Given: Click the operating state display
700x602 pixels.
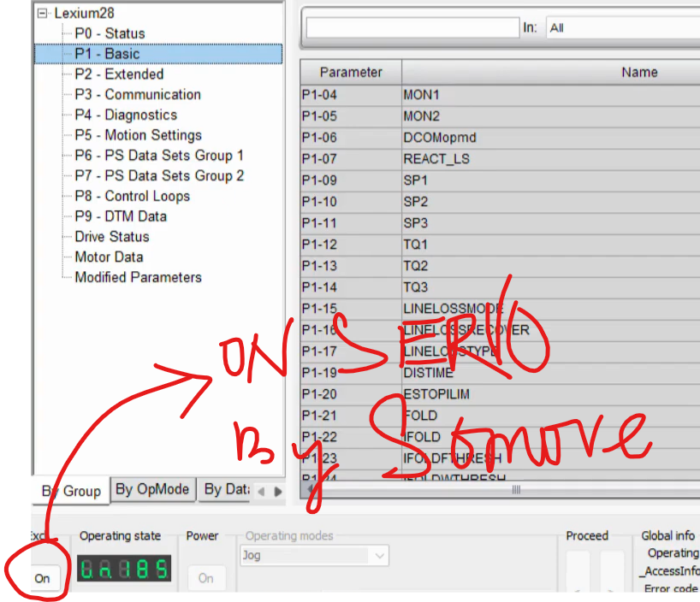Looking at the screenshot, I should coord(124,569).
